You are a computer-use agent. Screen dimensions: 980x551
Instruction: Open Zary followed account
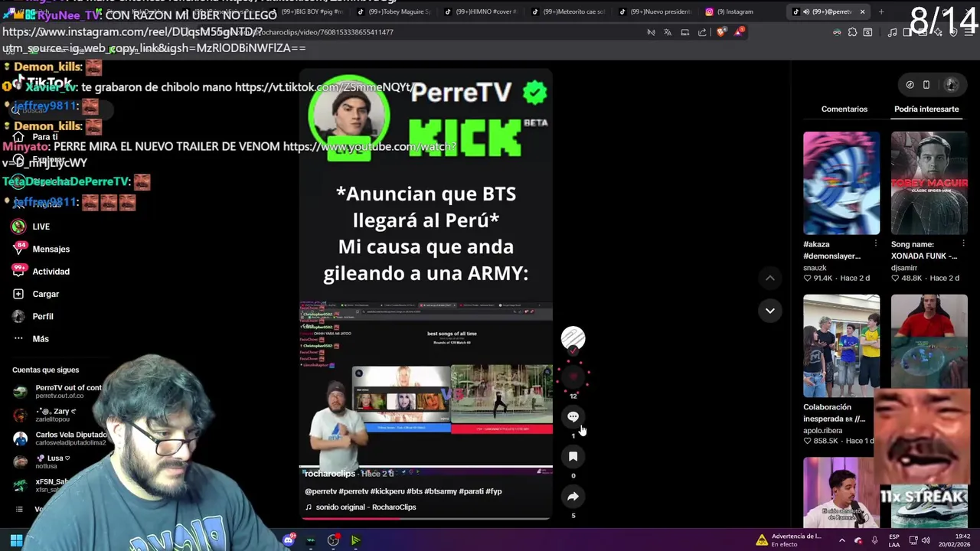click(x=46, y=415)
